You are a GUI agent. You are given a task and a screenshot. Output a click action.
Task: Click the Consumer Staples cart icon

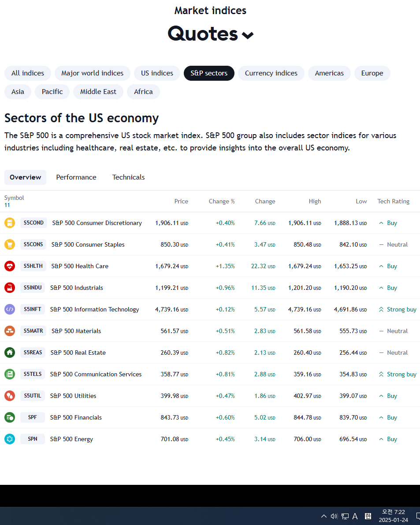point(9,244)
